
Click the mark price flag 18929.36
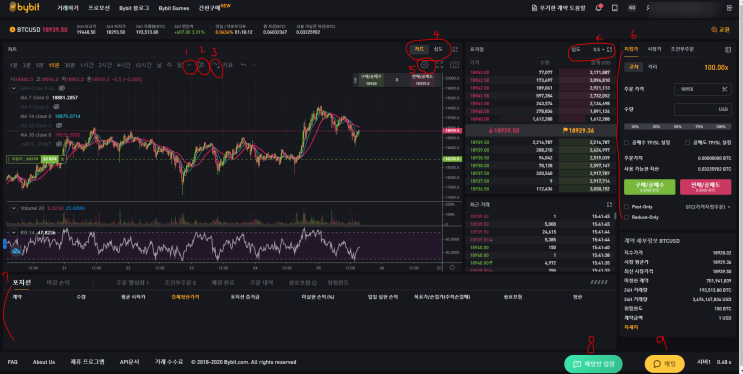(x=578, y=130)
